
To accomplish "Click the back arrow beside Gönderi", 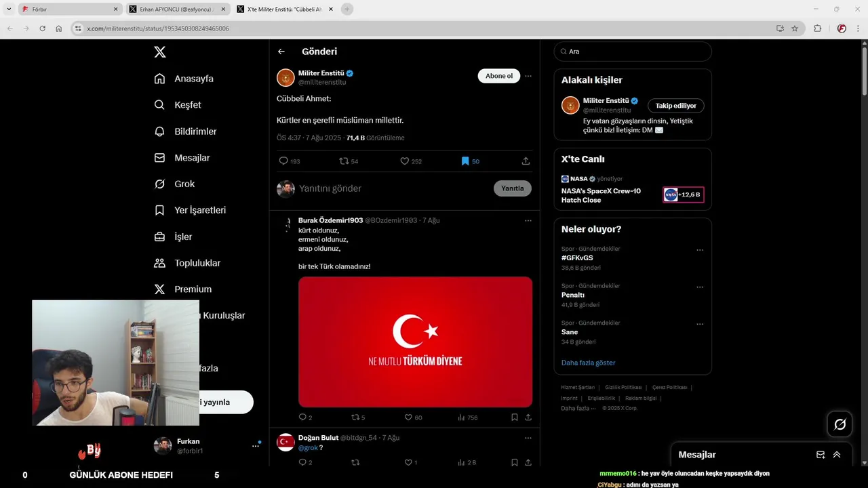I will click(x=281, y=52).
